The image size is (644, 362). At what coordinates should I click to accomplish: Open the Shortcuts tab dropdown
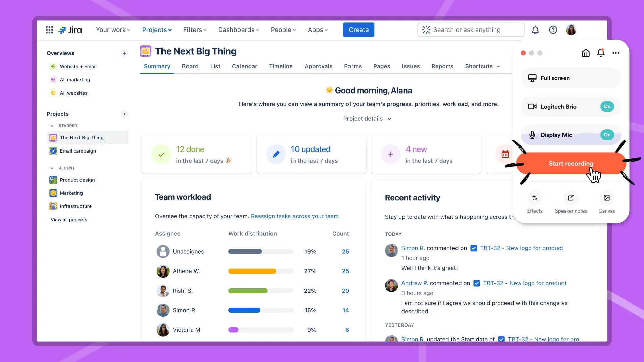(x=482, y=66)
